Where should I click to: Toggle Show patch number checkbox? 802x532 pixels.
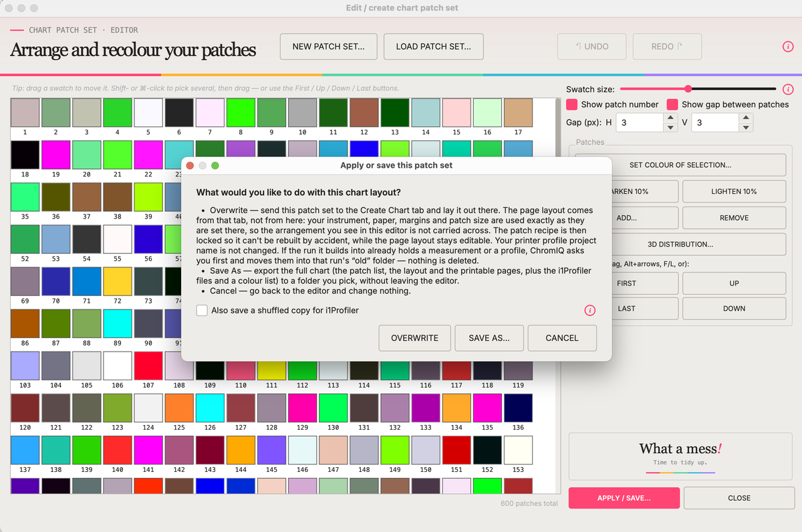pos(572,104)
